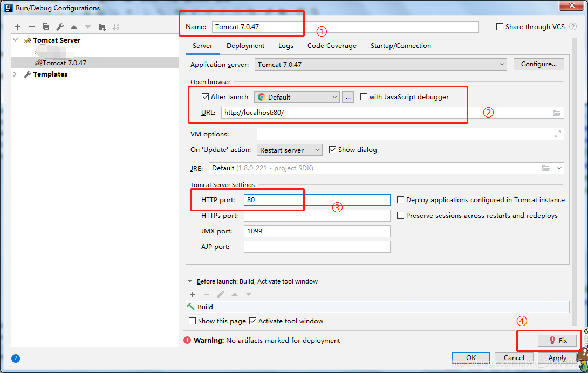Click the HTTPs port field

(x=317, y=216)
